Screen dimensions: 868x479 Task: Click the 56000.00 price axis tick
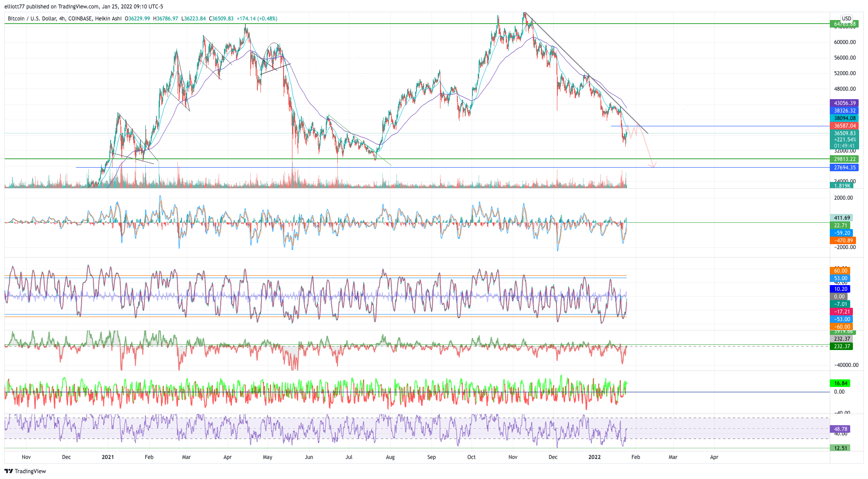coord(844,58)
